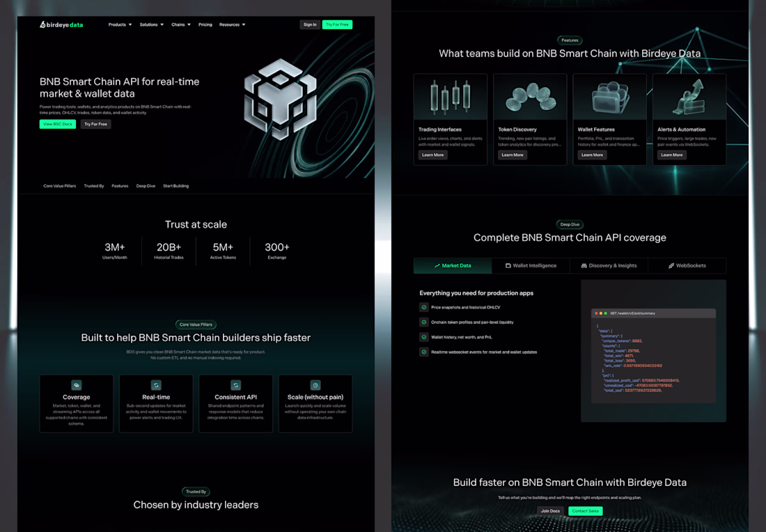Expand the Resources dropdown menu

(232, 24)
